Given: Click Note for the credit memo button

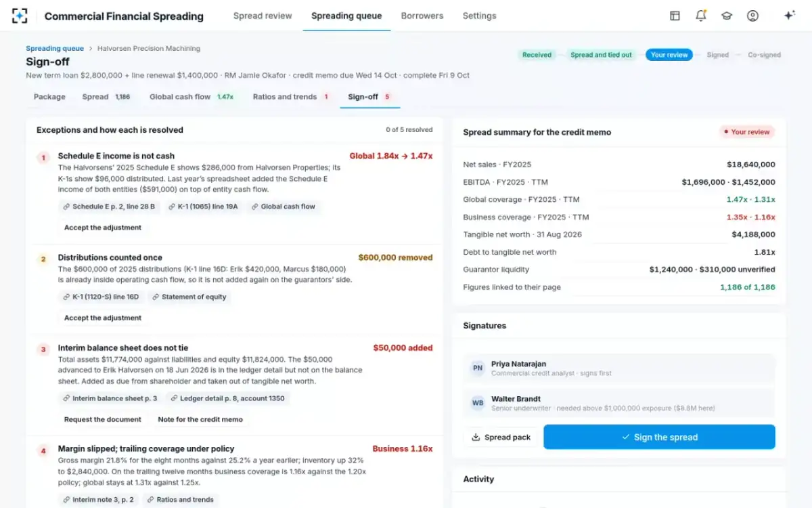Looking at the screenshot, I should pyautogui.click(x=200, y=419).
